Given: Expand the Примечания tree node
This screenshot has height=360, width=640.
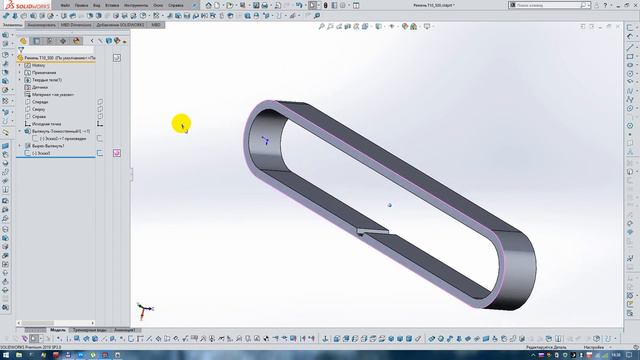Looking at the screenshot, I should point(20,73).
